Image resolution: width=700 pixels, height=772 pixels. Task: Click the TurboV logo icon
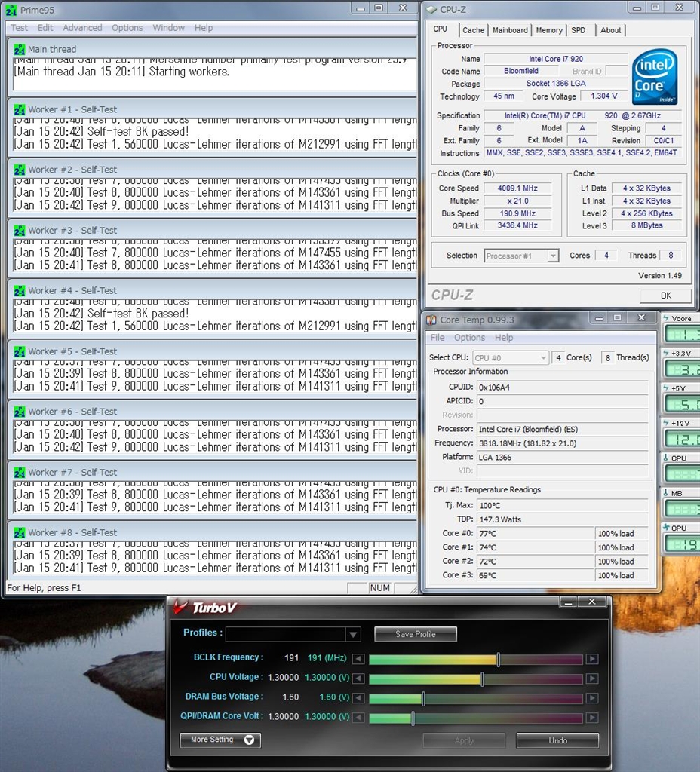pos(180,608)
